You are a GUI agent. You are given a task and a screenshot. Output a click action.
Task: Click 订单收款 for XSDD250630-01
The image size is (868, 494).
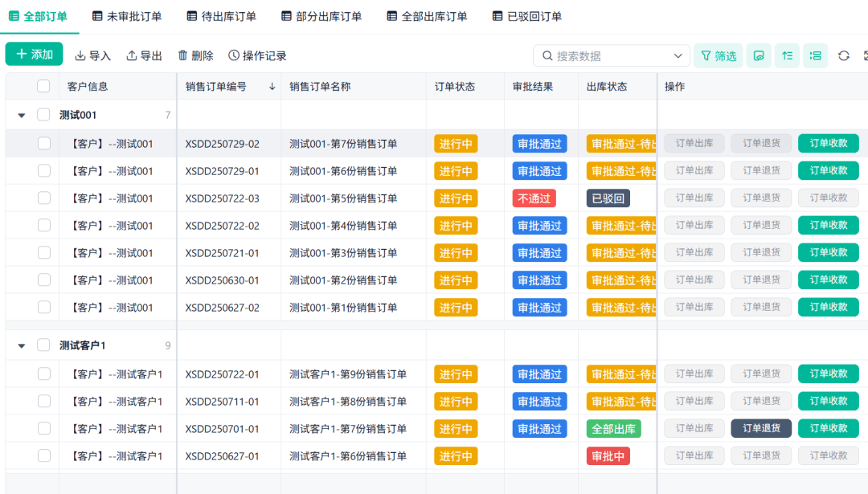point(828,280)
